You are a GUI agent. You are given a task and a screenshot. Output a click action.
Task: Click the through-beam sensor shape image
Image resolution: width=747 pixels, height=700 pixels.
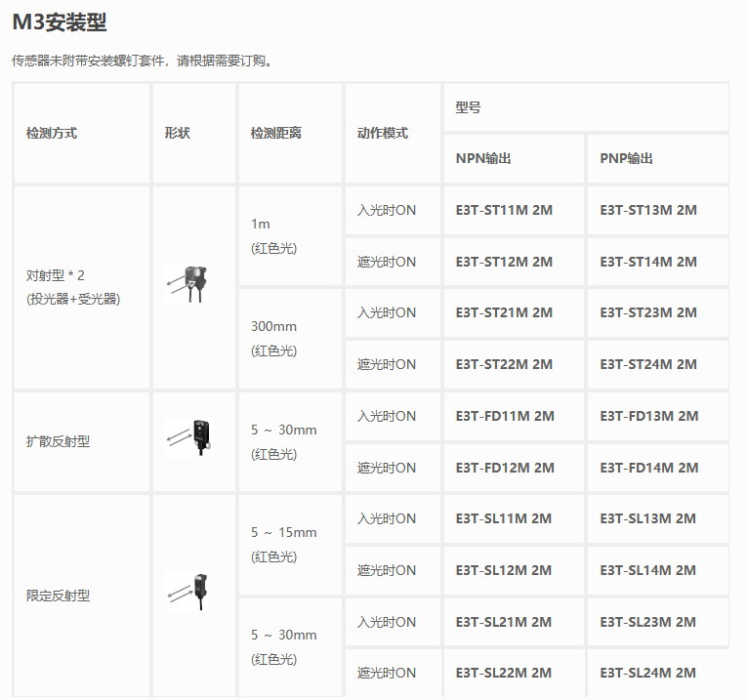click(187, 284)
